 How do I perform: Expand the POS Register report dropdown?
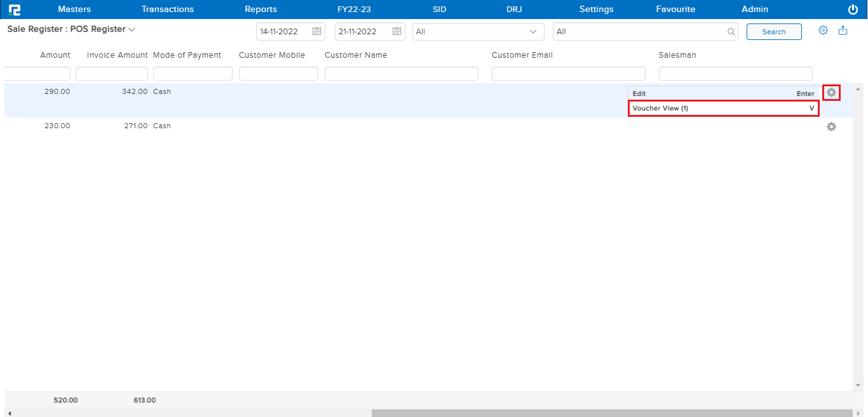coord(132,30)
